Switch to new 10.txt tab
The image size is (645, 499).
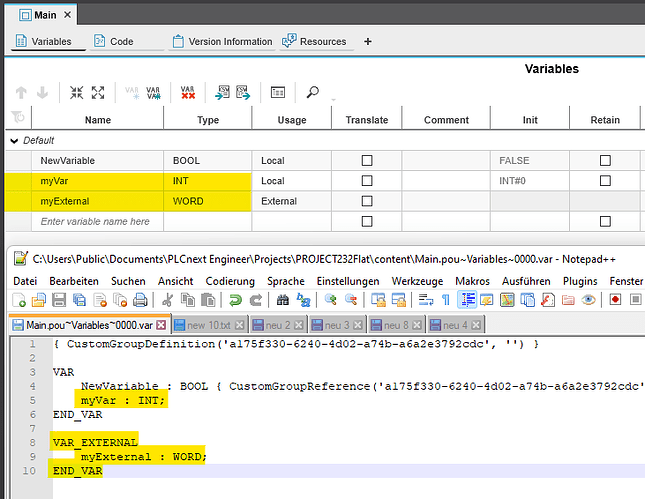pyautogui.click(x=209, y=325)
